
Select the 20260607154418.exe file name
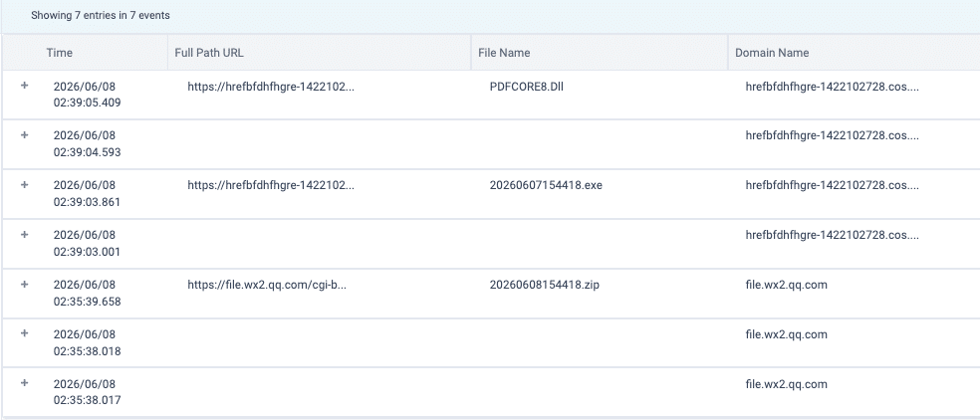pyautogui.click(x=546, y=185)
